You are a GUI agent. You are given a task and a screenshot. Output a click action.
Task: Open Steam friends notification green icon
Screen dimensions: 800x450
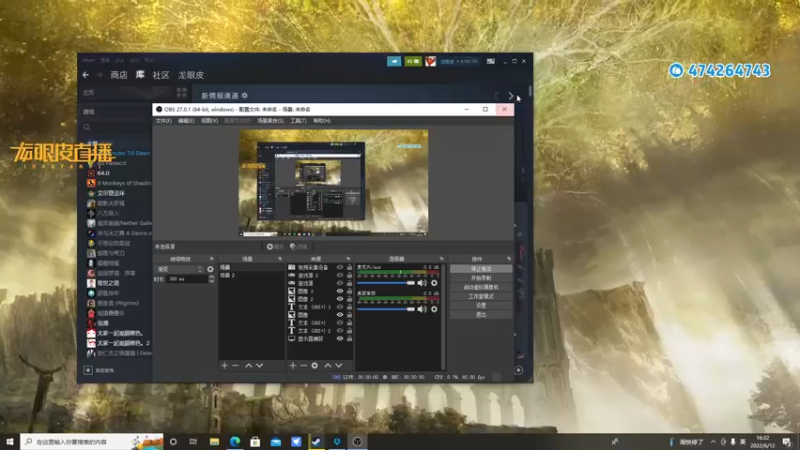(413, 61)
